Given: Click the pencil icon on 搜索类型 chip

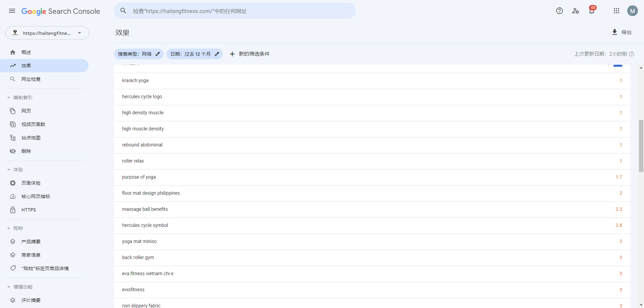Looking at the screenshot, I should coord(158,54).
